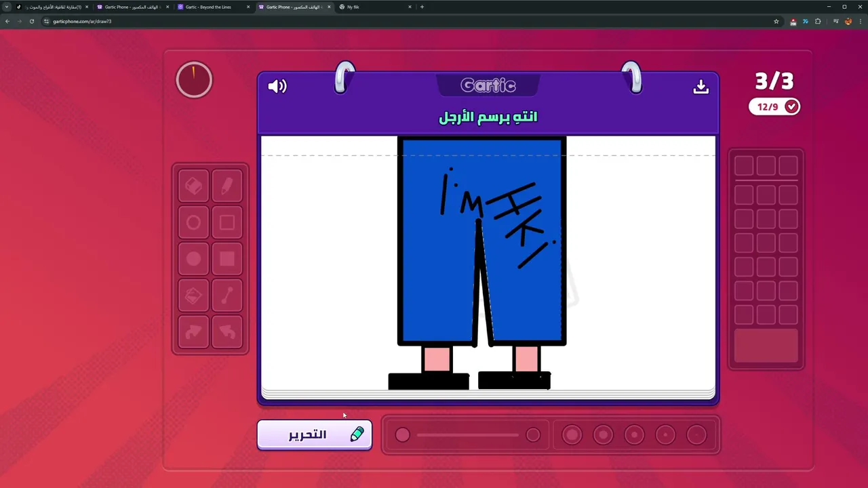The width and height of the screenshot is (868, 488).
Task: Click the drawing canvas with blue pants
Action: tap(488, 263)
